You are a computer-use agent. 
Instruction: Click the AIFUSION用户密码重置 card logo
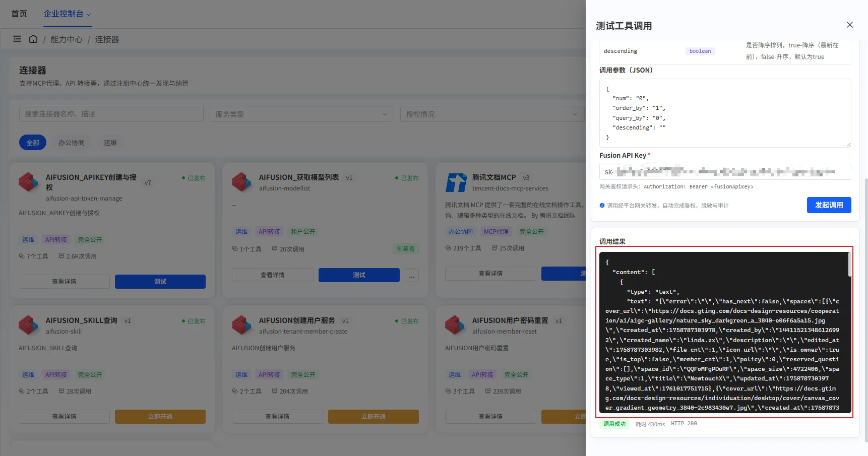[x=455, y=325]
